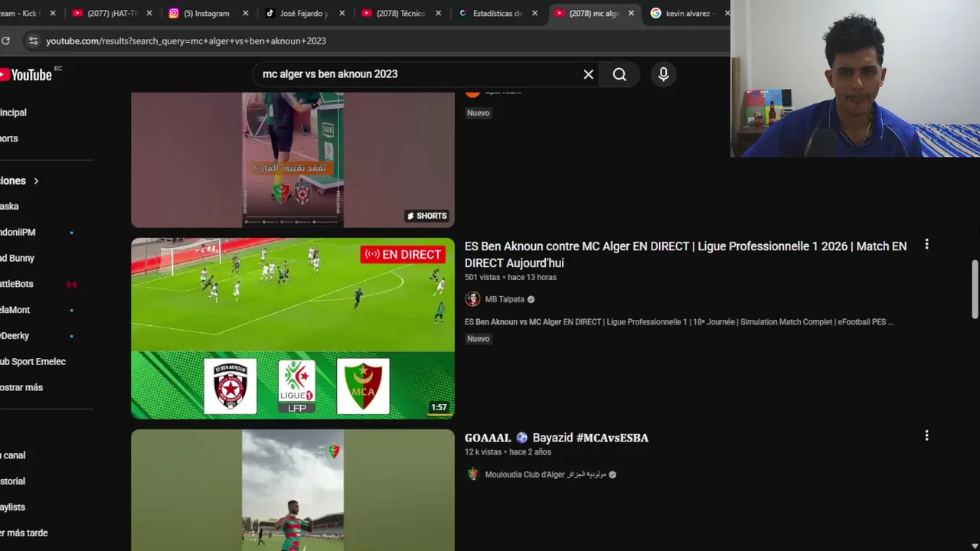Open options menu for ES Ben Aknoun video
The width and height of the screenshot is (980, 551).
pyautogui.click(x=926, y=244)
